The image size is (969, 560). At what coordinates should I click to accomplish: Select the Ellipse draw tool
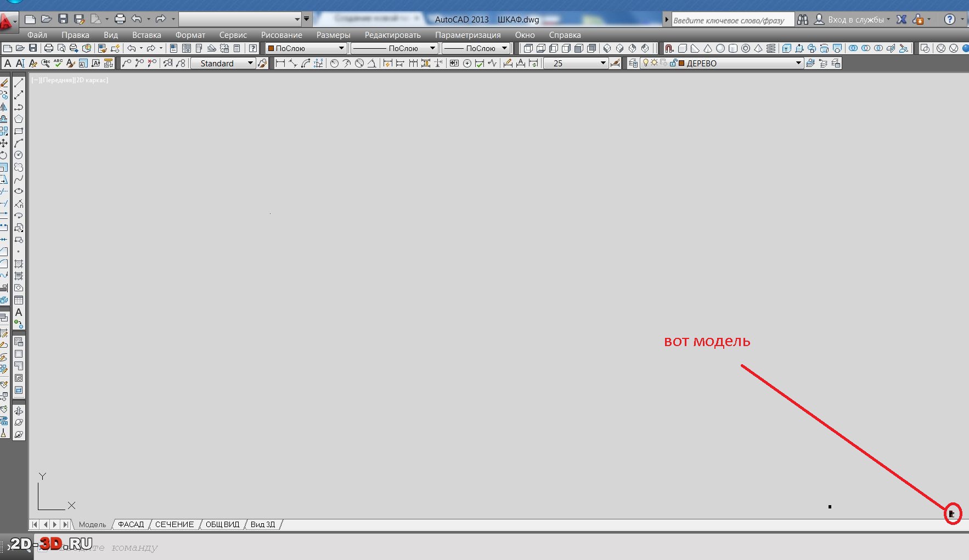[x=19, y=191]
